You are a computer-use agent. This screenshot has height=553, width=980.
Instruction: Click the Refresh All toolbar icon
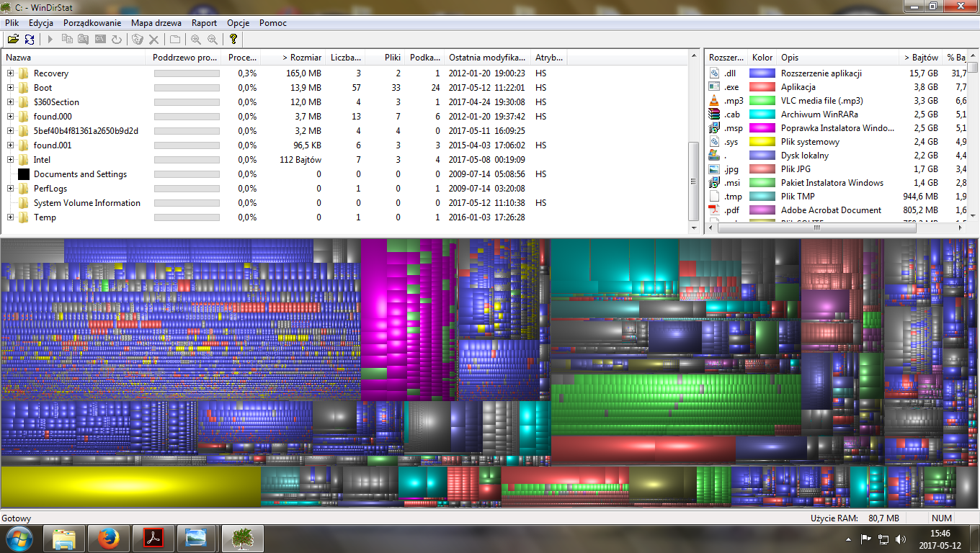pos(30,40)
